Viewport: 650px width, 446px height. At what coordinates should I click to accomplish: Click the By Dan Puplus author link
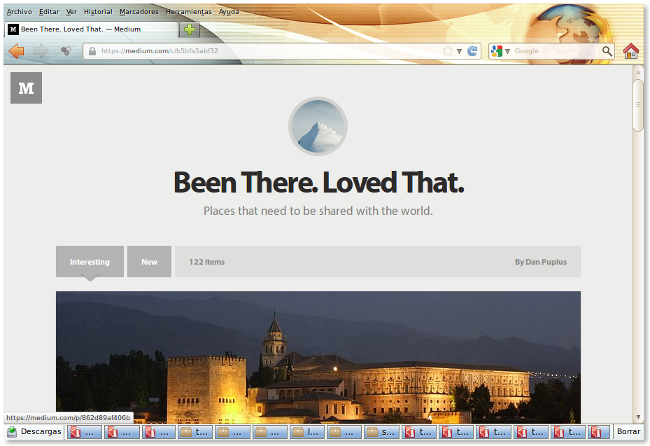541,262
